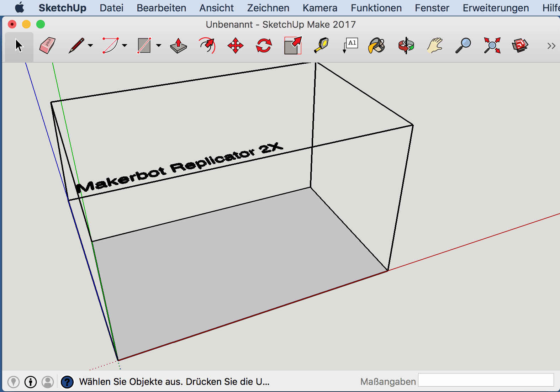The image size is (560, 392).
Task: Click the credits info status icon
Action: [x=31, y=382]
